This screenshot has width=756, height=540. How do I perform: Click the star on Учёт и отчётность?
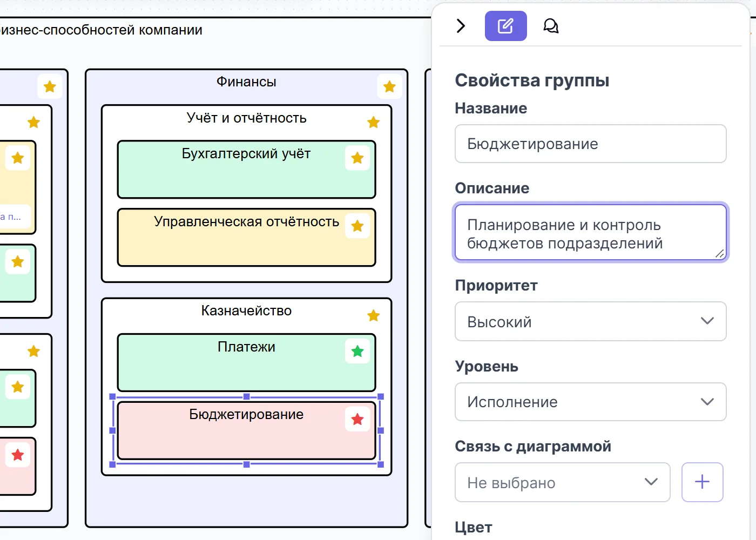click(373, 123)
